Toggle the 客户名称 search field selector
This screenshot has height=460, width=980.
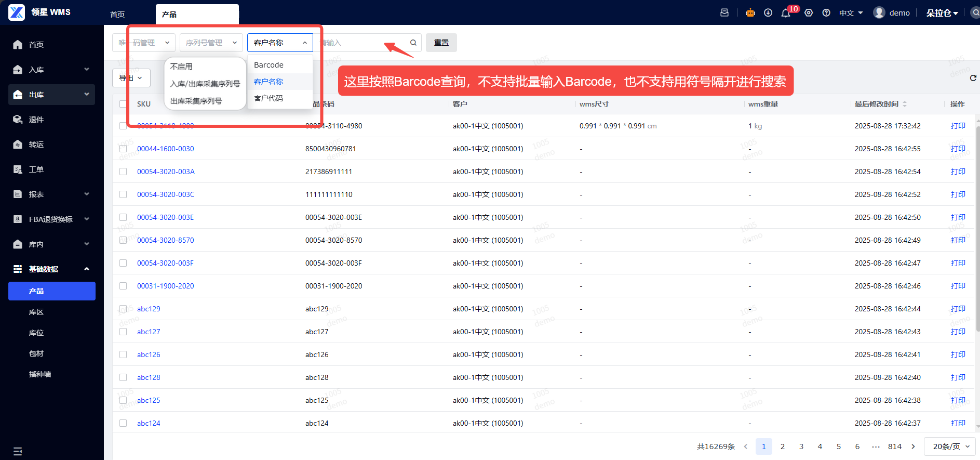tap(280, 43)
